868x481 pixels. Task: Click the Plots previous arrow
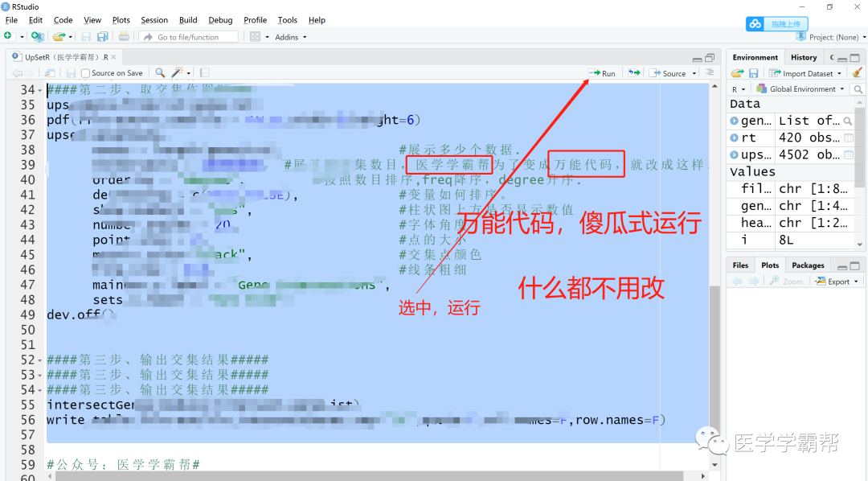tap(737, 281)
